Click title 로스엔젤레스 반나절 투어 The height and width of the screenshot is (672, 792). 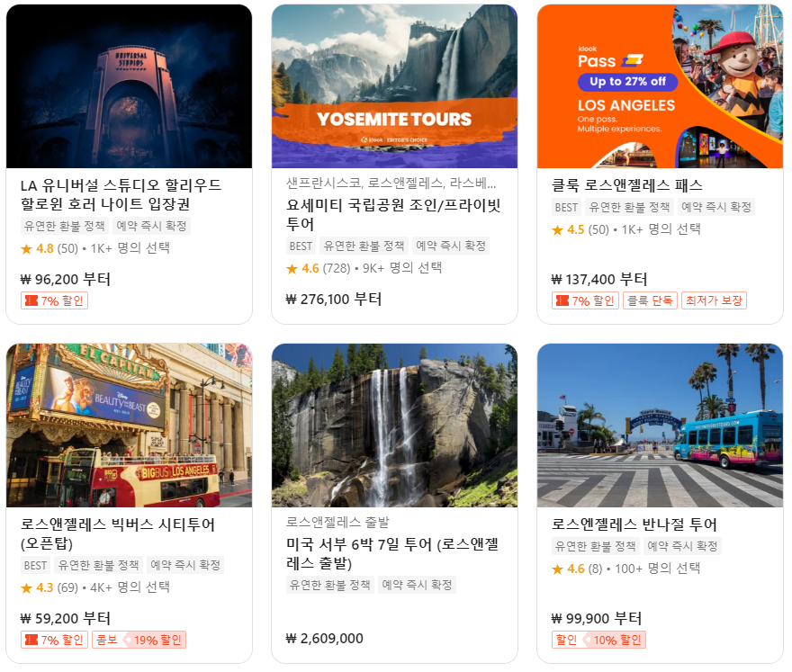(x=634, y=524)
